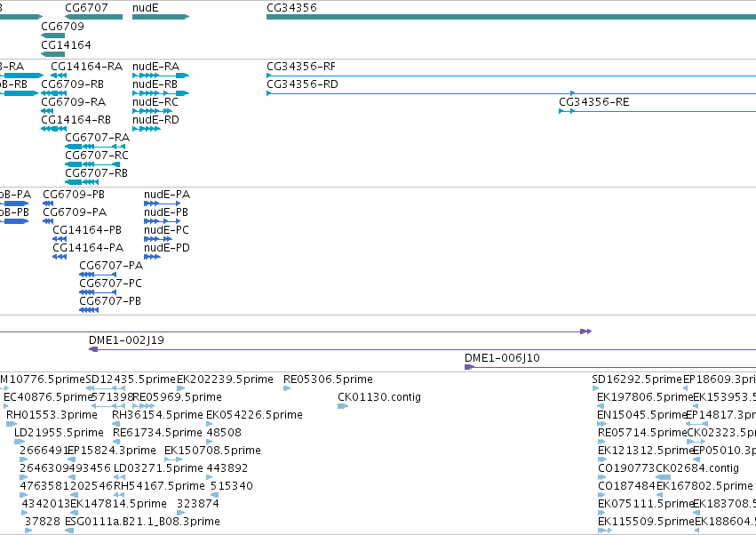756x535 pixels.
Task: Select the RH54167.5prime EST label
Action: [159, 486]
